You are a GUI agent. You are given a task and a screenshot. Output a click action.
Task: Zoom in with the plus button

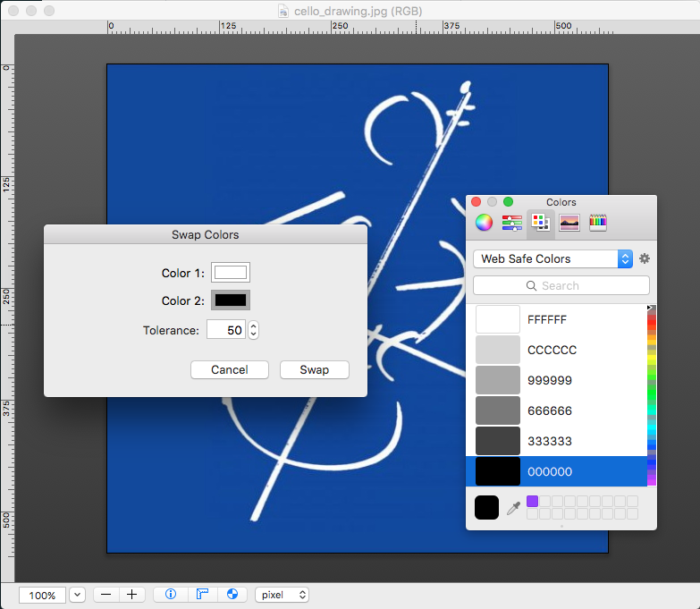(x=131, y=595)
